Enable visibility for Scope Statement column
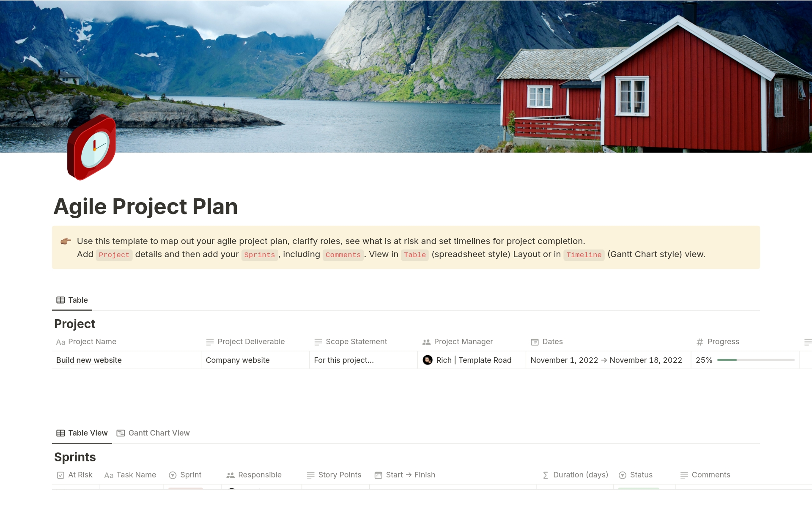 357,342
